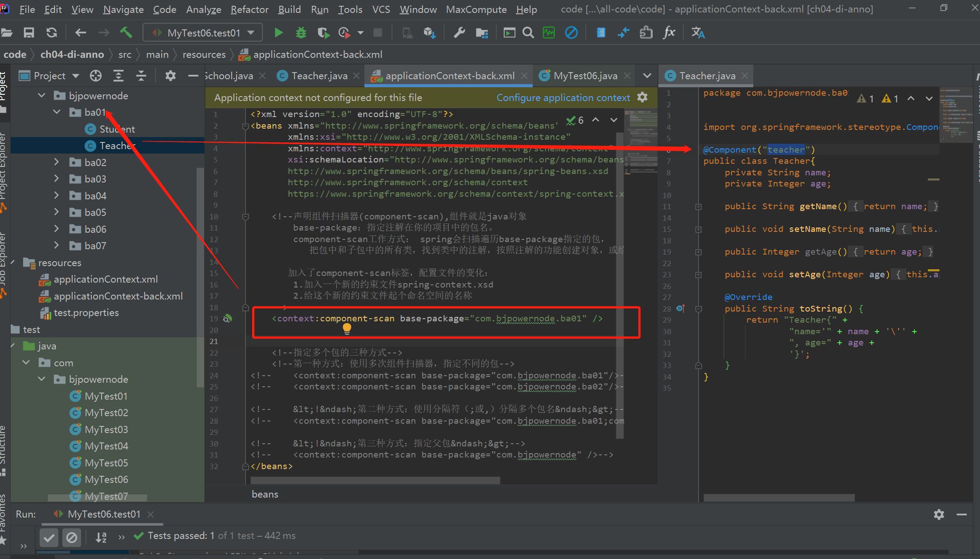Image resolution: width=980 pixels, height=559 pixels.
Task: Click the Translate icon in toolbar
Action: point(698,32)
